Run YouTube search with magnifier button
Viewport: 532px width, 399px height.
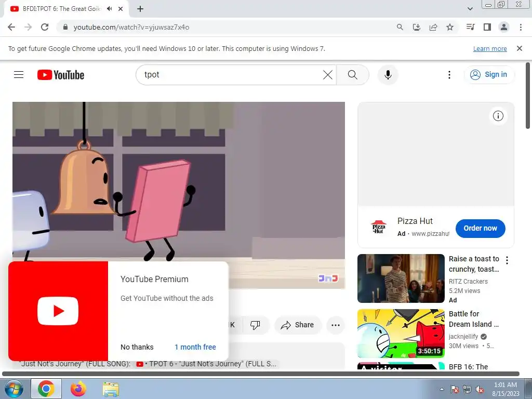click(353, 75)
